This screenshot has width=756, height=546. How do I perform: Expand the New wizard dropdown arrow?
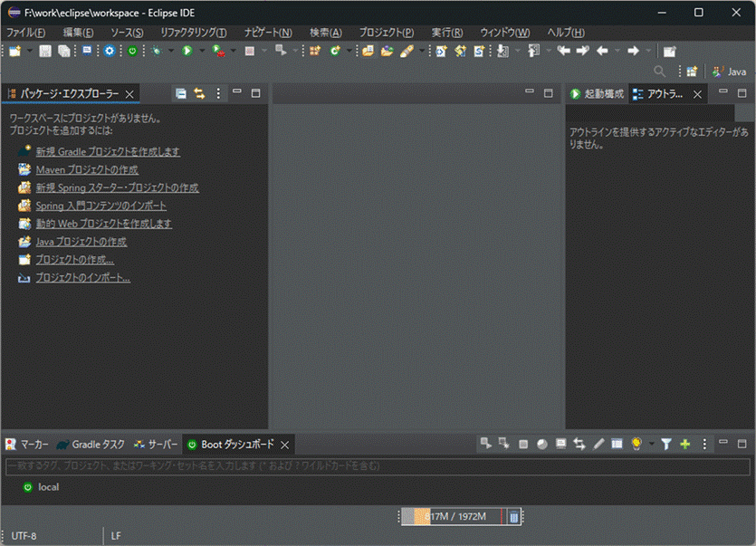pyautogui.click(x=29, y=51)
